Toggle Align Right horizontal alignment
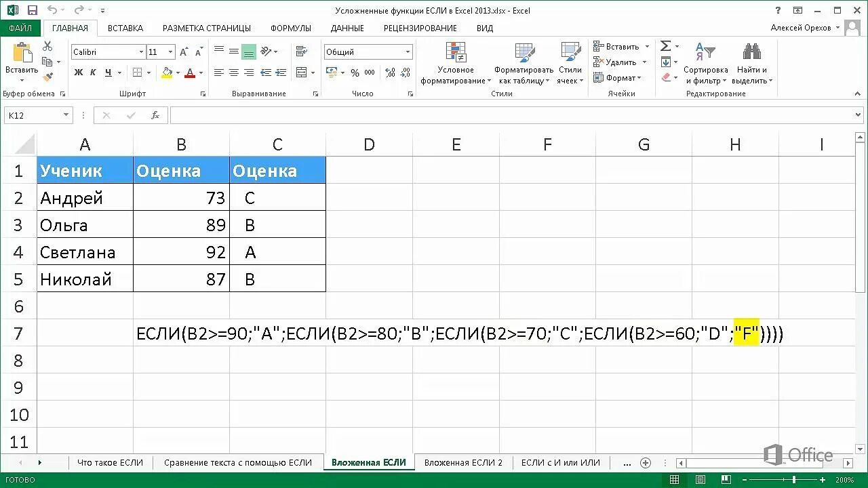The image size is (868, 488). 249,73
